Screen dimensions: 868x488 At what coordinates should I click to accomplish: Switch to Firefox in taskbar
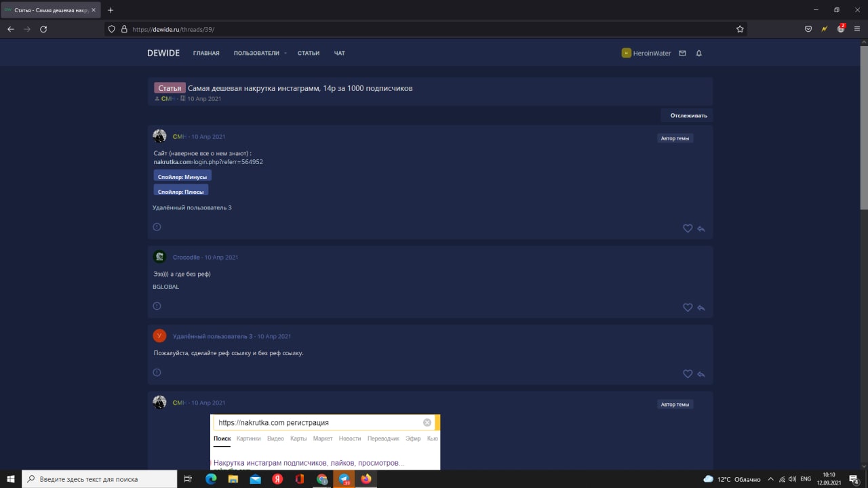click(366, 479)
